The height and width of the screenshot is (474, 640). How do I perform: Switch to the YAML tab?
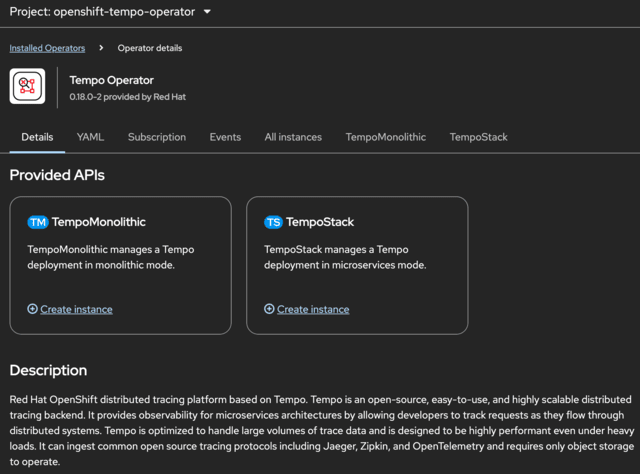pyautogui.click(x=90, y=137)
